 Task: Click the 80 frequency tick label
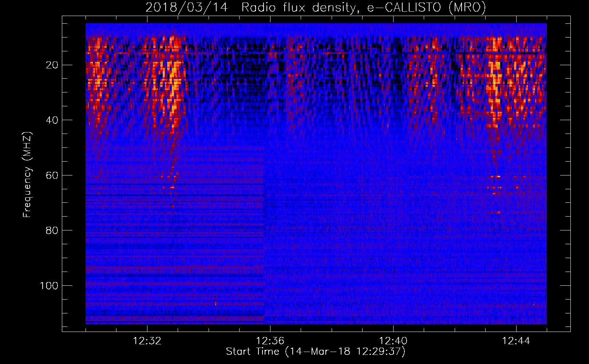52,230
